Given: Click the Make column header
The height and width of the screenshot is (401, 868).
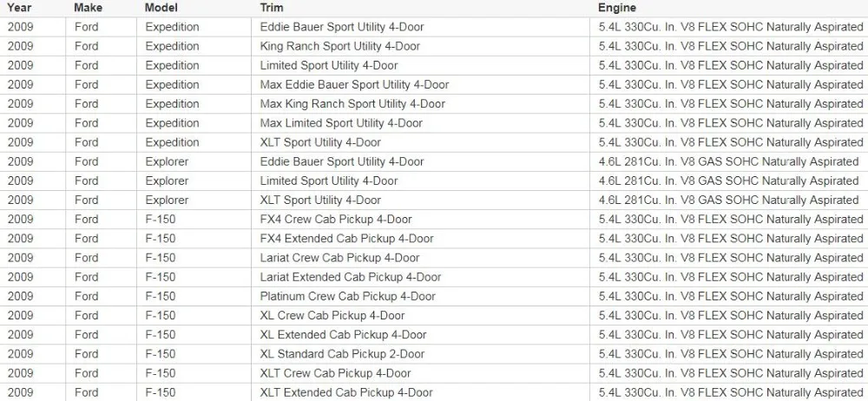Looking at the screenshot, I should [x=88, y=8].
